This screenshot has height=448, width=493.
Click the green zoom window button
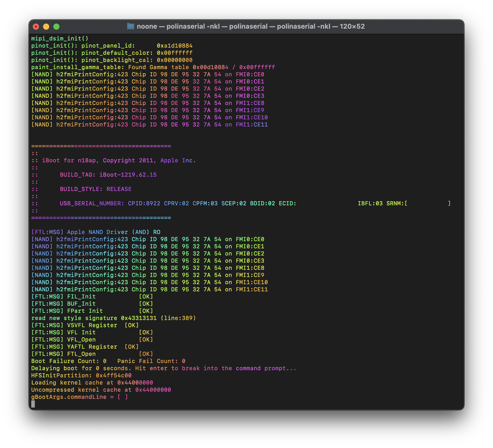[56, 27]
